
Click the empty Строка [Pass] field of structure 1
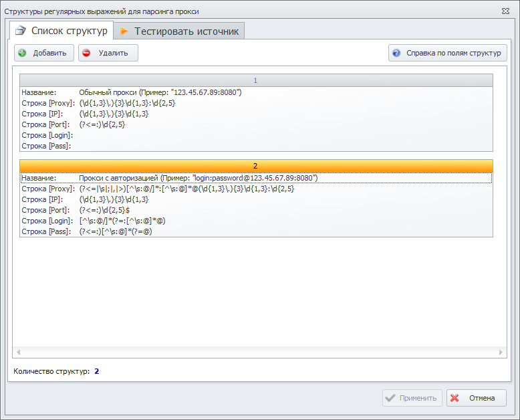coord(285,146)
